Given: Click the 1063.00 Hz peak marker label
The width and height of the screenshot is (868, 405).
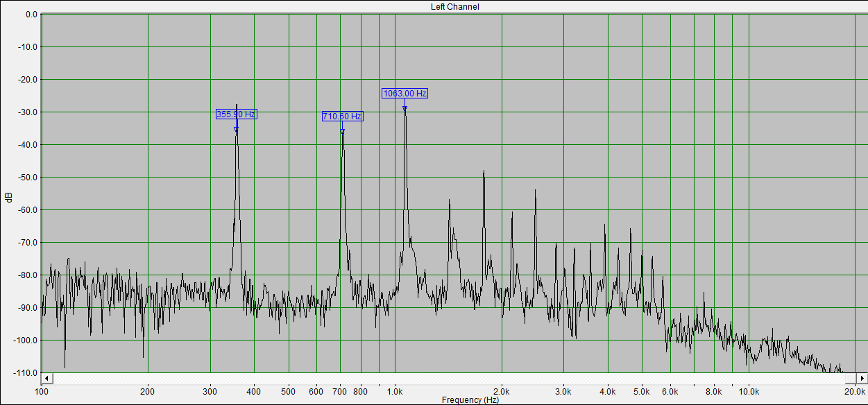Looking at the screenshot, I should pos(405,93).
